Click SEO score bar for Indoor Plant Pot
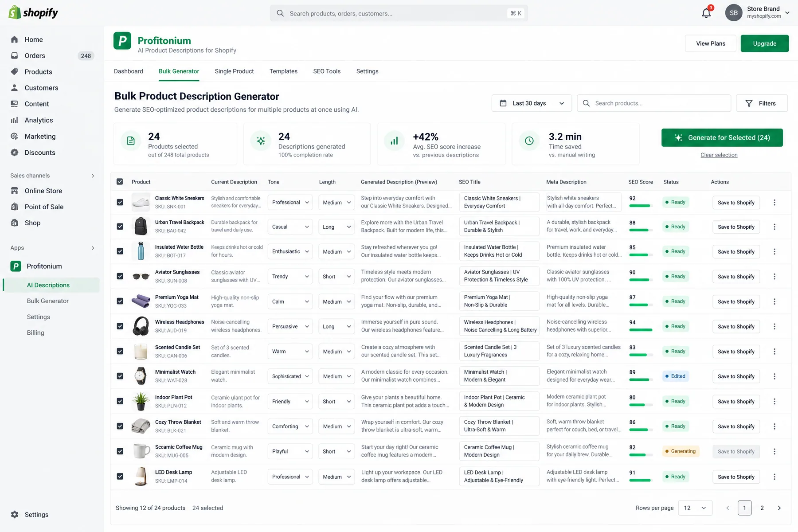798x532 pixels. pyautogui.click(x=641, y=405)
